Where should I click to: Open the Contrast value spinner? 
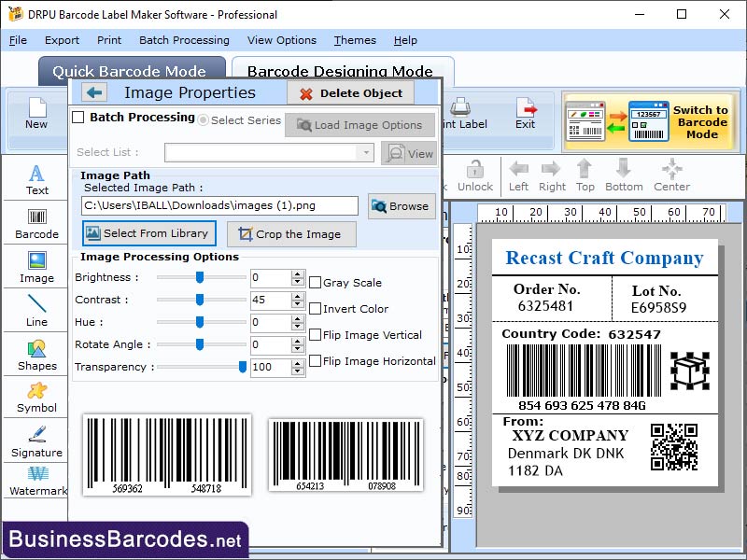tap(297, 300)
